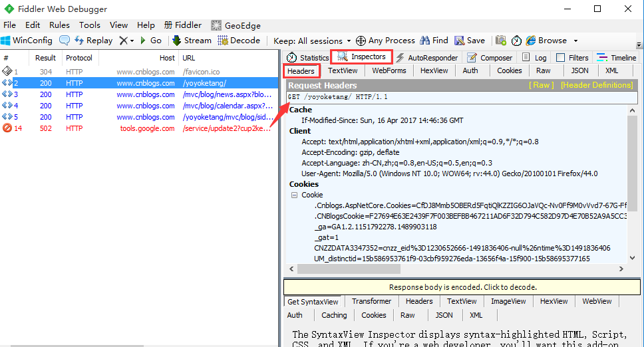Collapse the Cookie tree node
644x347 pixels.
click(294, 195)
